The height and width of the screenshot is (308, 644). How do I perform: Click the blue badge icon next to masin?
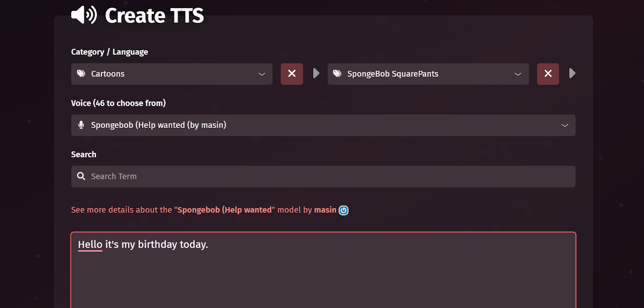(x=343, y=210)
